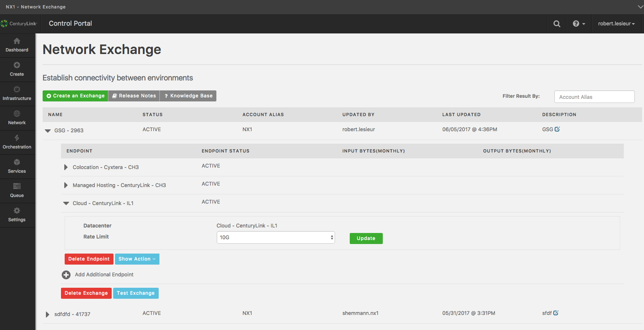Open the Settings gear icon
The image size is (644, 330).
click(17, 211)
